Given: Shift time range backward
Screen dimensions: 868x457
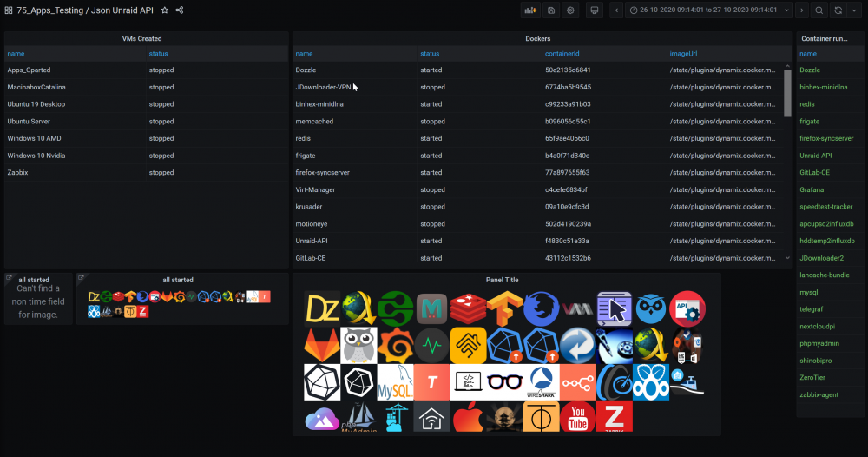Looking at the screenshot, I should click(x=616, y=10).
